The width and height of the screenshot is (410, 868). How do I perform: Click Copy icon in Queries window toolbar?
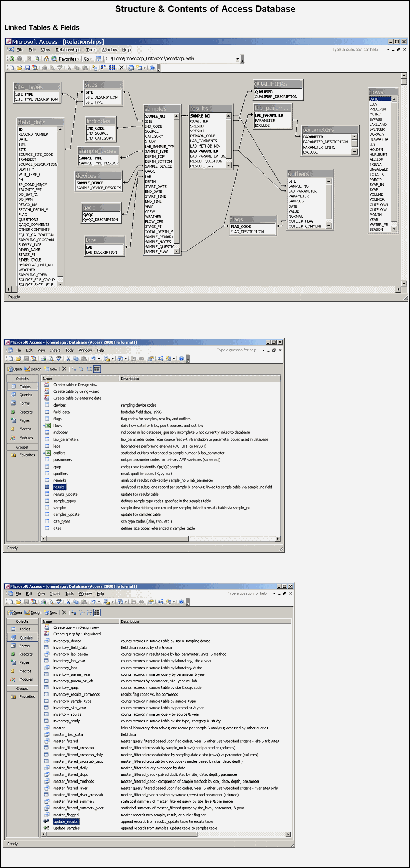tap(76, 601)
